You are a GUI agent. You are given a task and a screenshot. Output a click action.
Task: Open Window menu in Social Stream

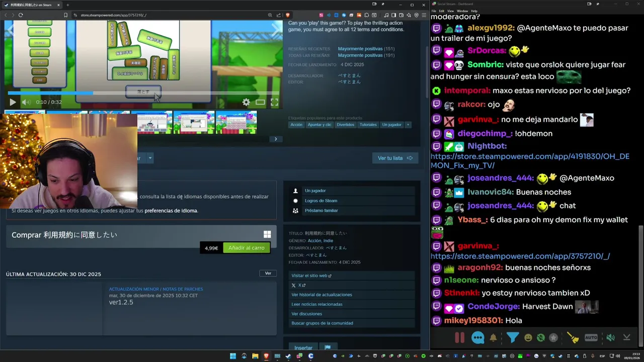coord(462,11)
